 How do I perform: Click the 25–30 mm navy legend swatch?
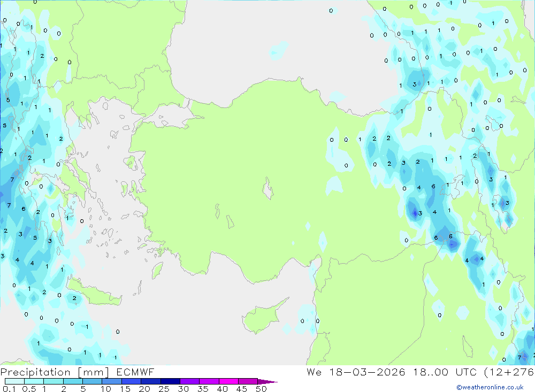(x=170, y=381)
